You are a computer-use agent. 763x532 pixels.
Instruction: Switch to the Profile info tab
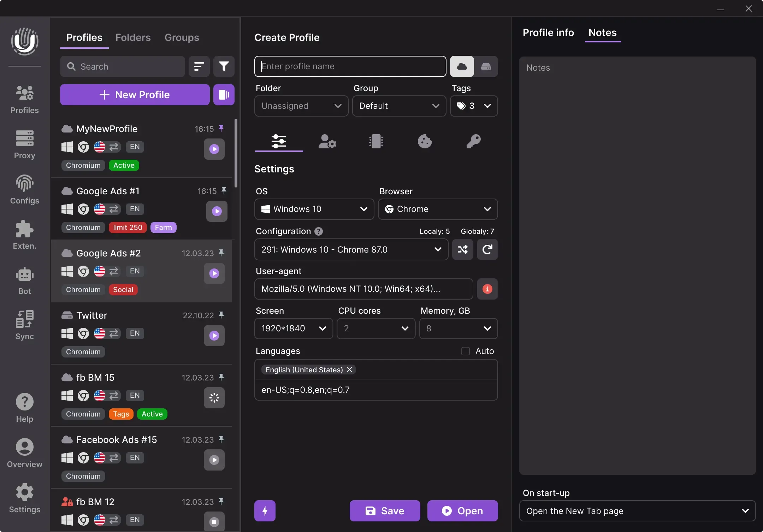tap(548, 32)
